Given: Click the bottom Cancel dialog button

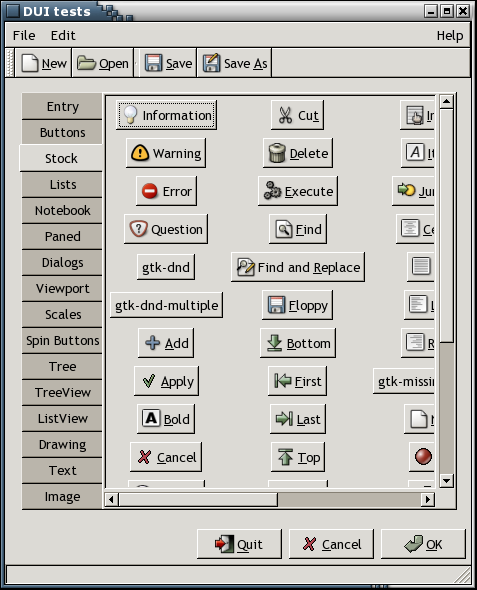Looking at the screenshot, I should 331,544.
